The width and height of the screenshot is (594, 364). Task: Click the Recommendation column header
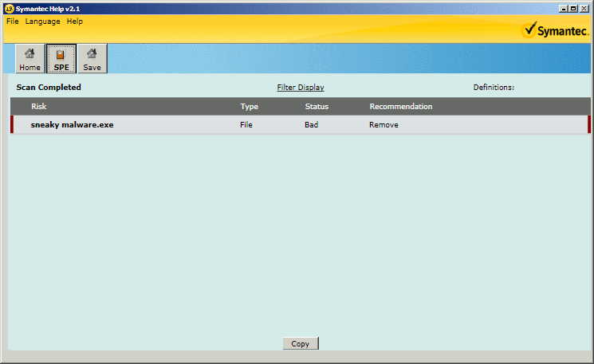click(401, 106)
